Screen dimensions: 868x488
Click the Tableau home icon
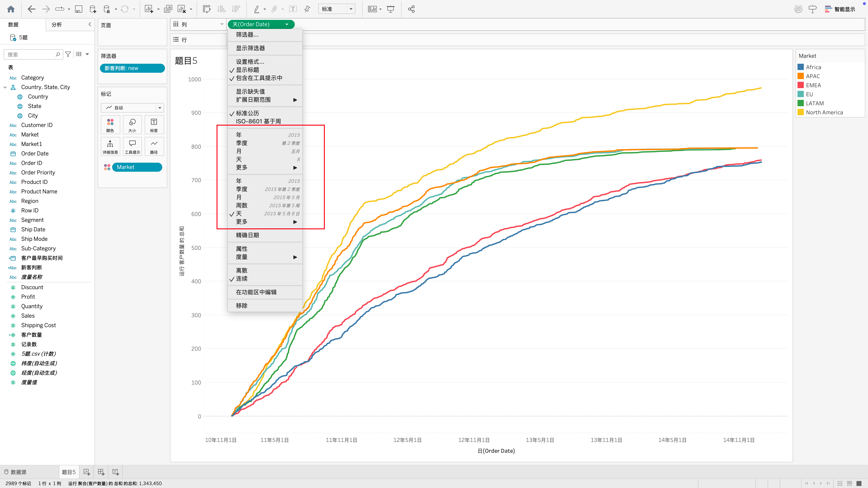pyautogui.click(x=11, y=9)
